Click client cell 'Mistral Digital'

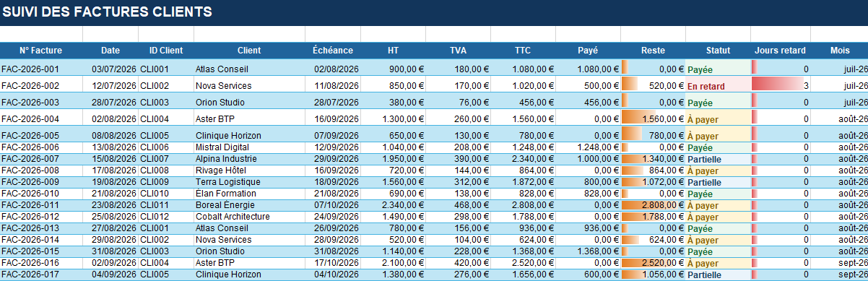pos(249,147)
